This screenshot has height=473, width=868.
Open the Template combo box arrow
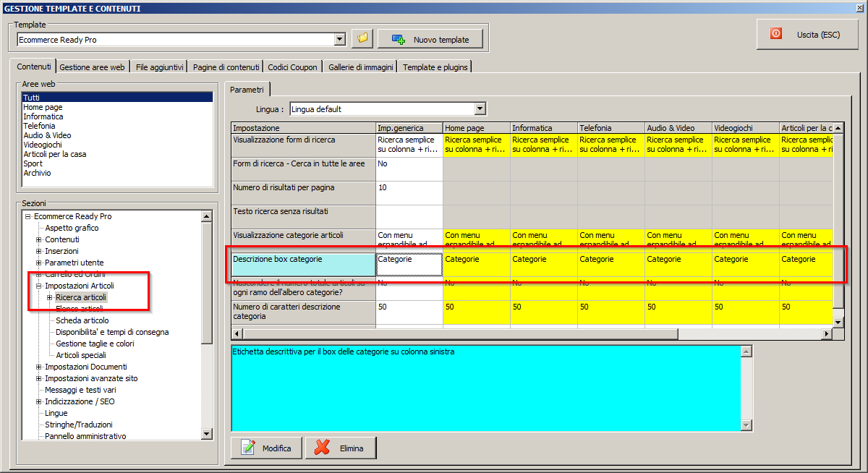[x=340, y=39]
